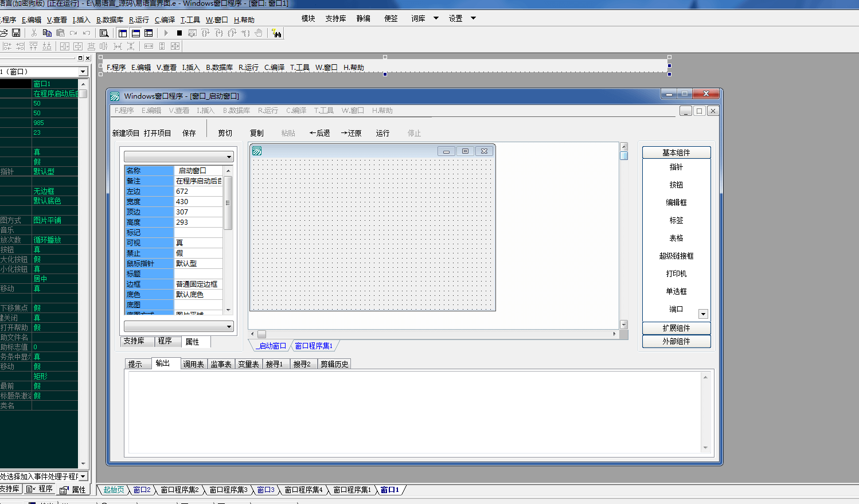
Task: Click the make same height icon
Action: tap(162, 46)
